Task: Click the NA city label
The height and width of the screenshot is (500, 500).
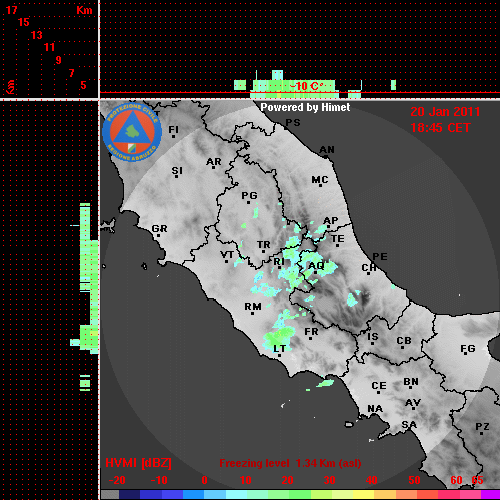Action: coord(375,409)
